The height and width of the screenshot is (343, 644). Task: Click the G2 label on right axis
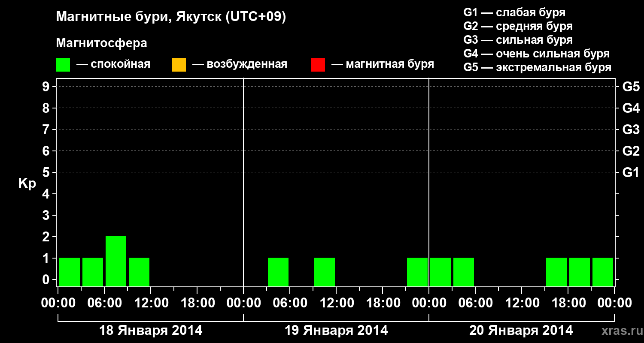coord(631,151)
